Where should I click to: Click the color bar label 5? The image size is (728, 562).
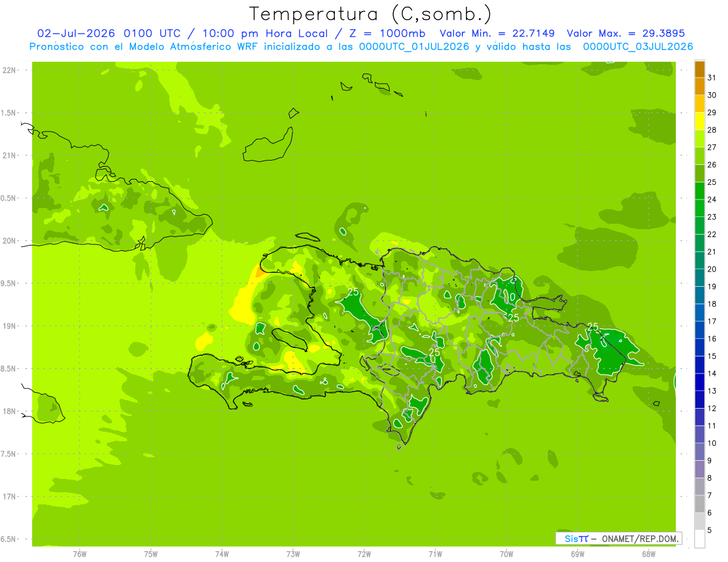710,530
